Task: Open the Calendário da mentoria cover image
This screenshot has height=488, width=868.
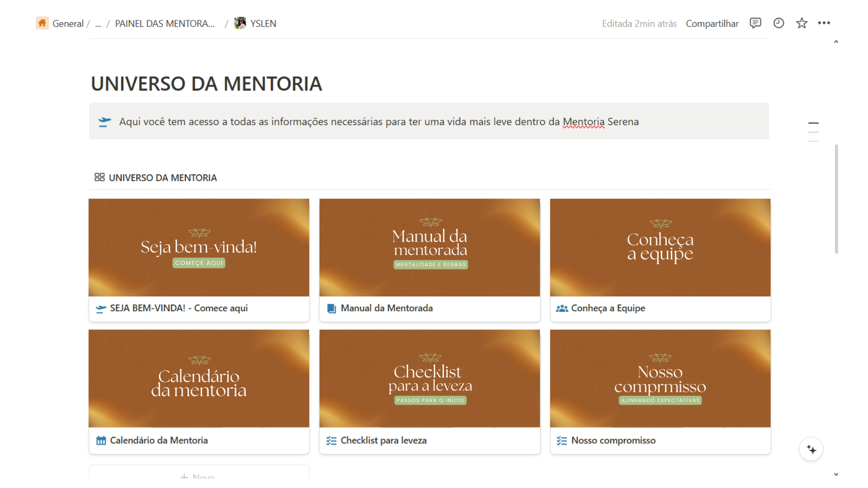Action: coord(199,378)
